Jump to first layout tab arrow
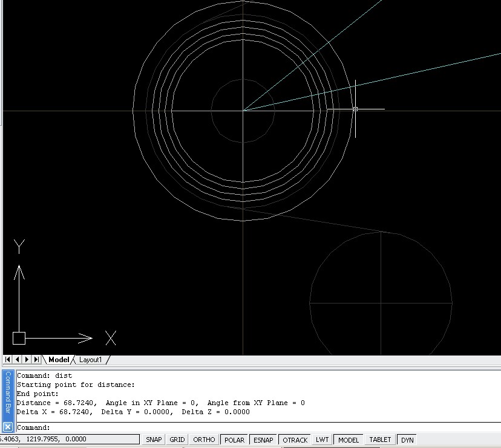 coord(8,360)
